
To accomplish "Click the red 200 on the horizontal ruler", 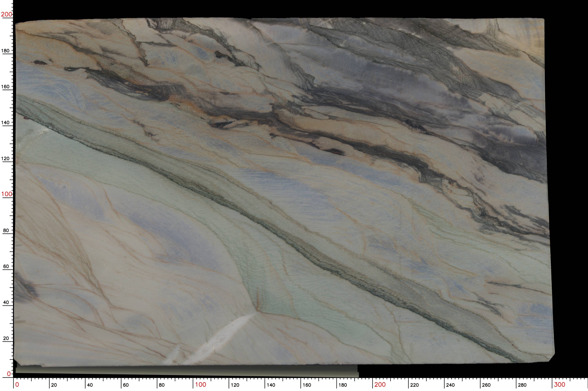I will [x=380, y=385].
